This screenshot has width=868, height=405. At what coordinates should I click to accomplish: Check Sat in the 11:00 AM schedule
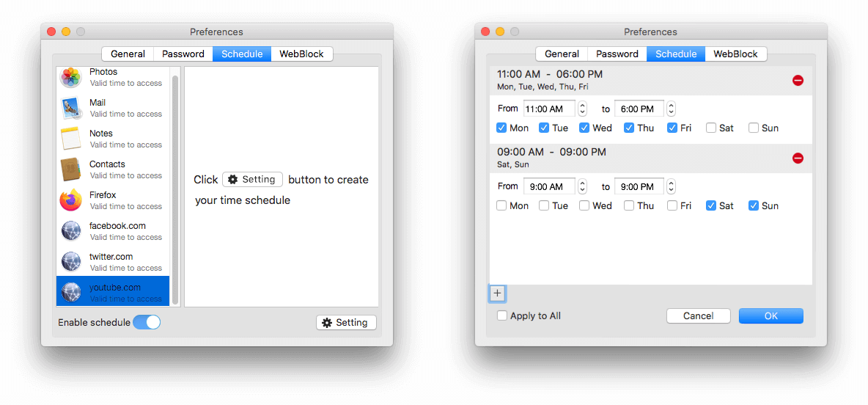711,128
